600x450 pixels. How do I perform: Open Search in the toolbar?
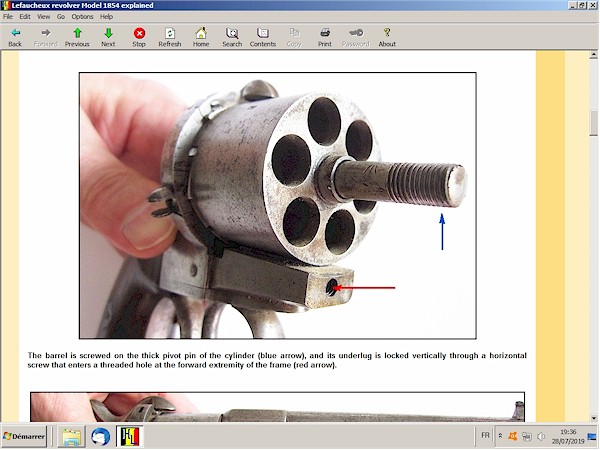click(x=232, y=37)
